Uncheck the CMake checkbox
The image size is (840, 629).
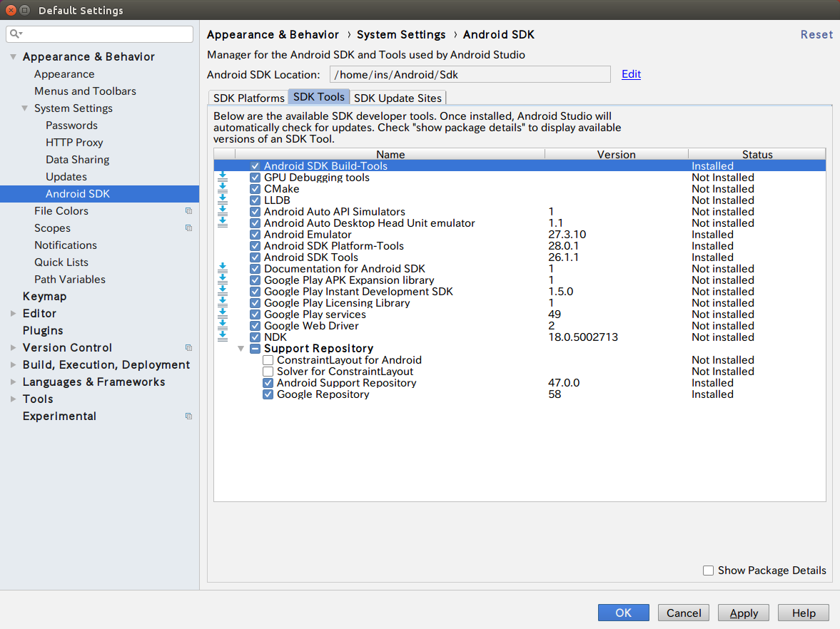(x=255, y=188)
